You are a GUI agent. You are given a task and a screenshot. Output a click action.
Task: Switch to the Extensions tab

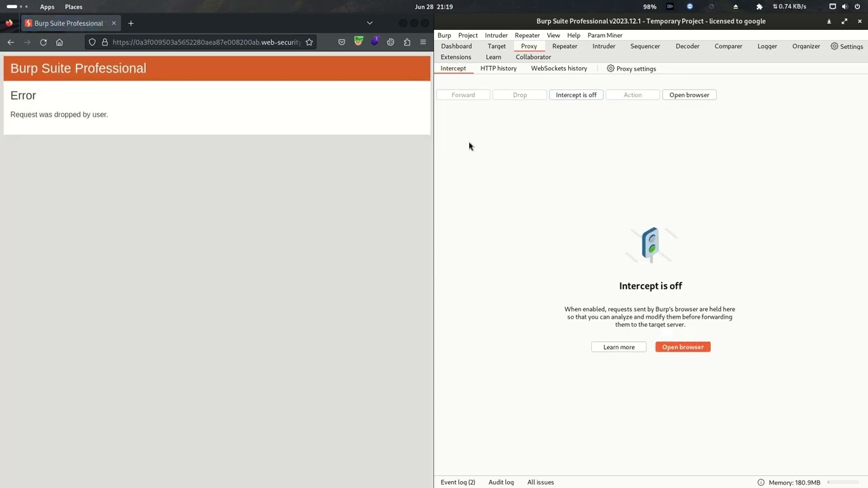456,57
